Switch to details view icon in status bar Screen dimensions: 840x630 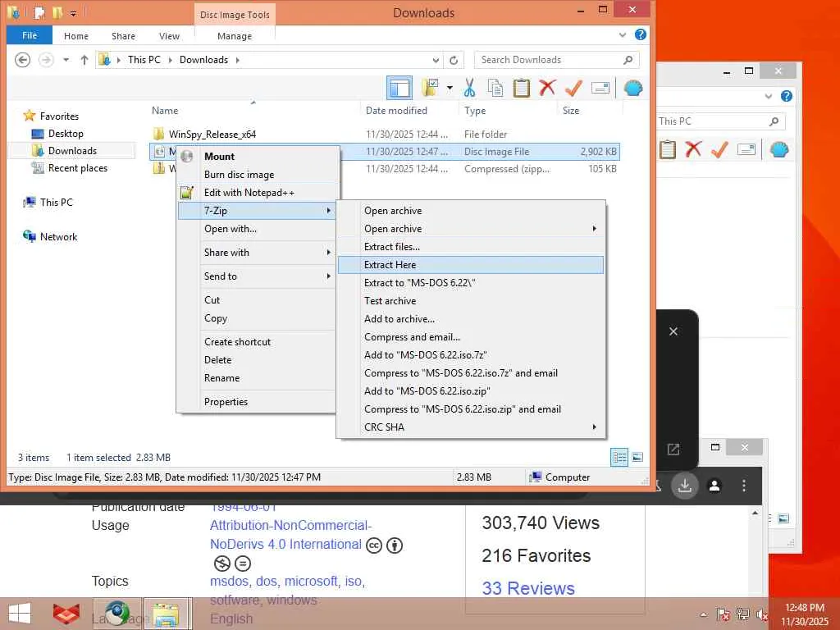[x=619, y=458]
